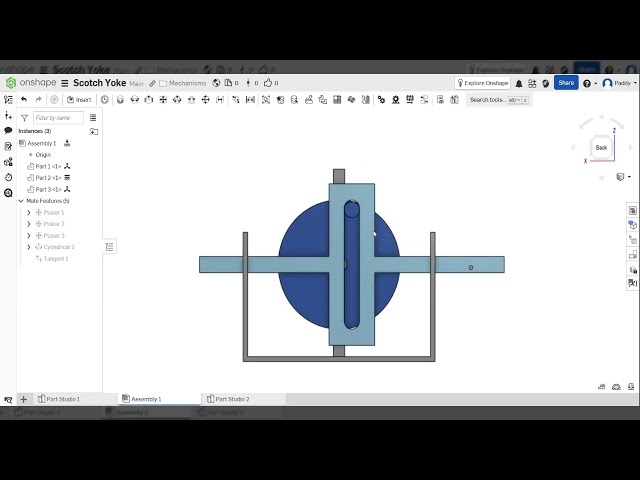
Task: Click the plus button to add tab
Action: pos(24,399)
